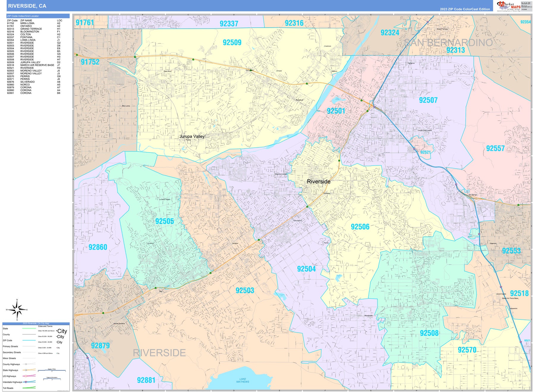Screen dimensions: 535x392
Task: Click the compass rose icon
Action: pos(17,310)
